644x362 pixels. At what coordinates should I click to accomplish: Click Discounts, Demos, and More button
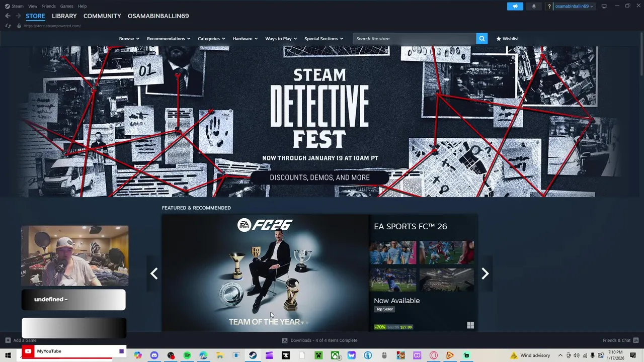tap(319, 177)
